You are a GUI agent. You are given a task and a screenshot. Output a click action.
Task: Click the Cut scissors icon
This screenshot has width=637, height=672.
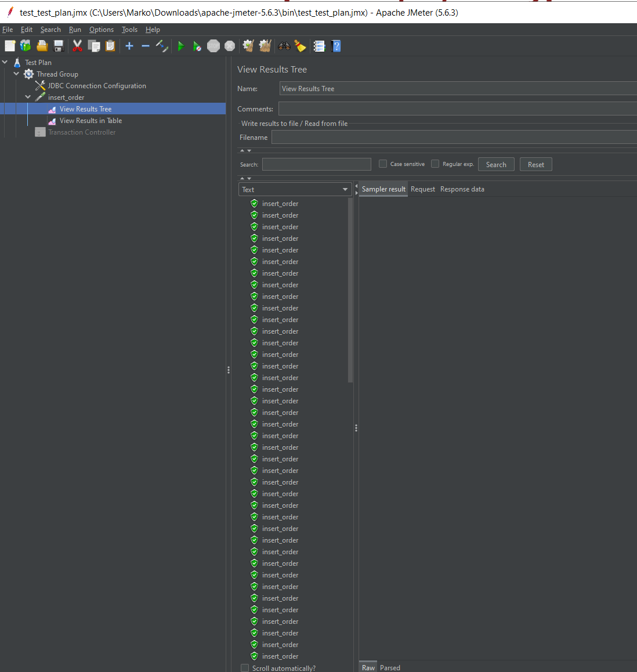[77, 46]
